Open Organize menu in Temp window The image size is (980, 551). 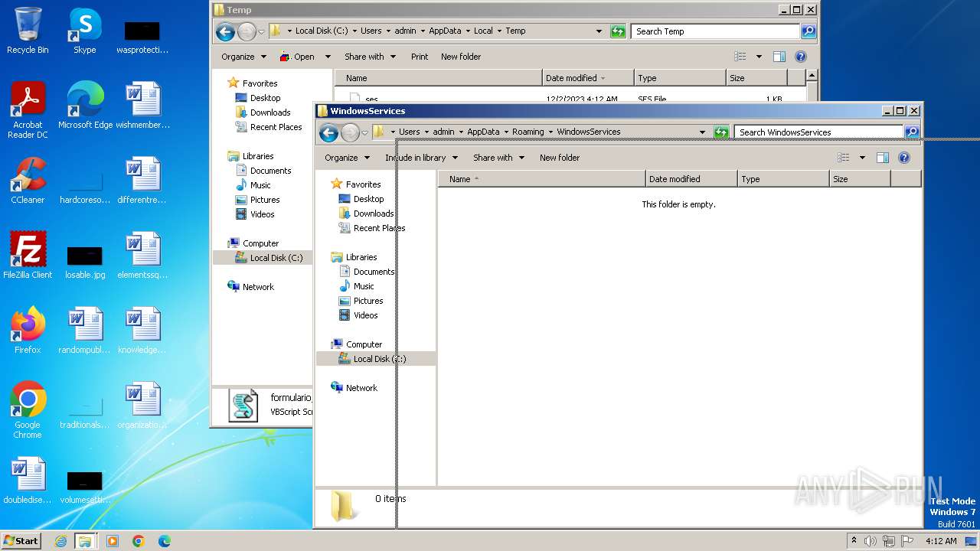click(x=243, y=57)
